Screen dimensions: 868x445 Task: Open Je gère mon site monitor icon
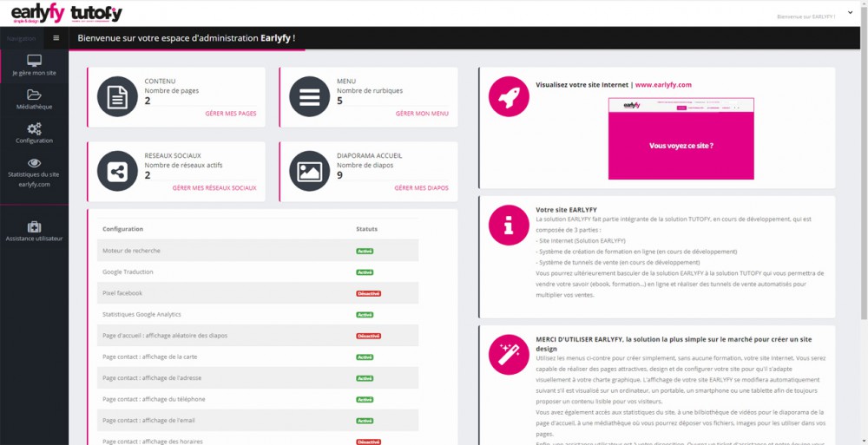tap(35, 61)
